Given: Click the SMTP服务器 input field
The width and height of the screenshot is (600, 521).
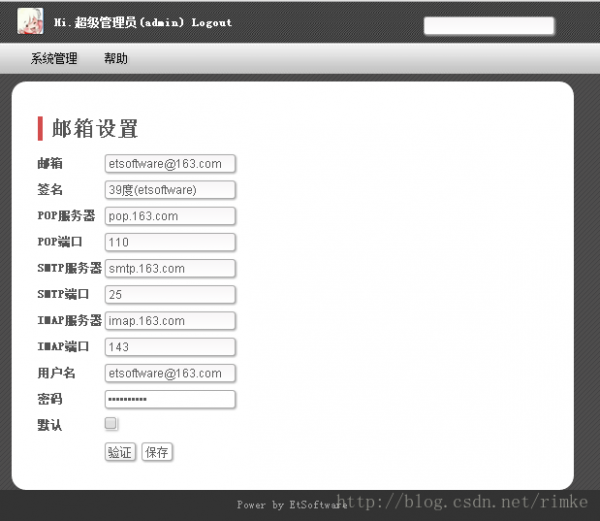Looking at the screenshot, I should pyautogui.click(x=170, y=269).
